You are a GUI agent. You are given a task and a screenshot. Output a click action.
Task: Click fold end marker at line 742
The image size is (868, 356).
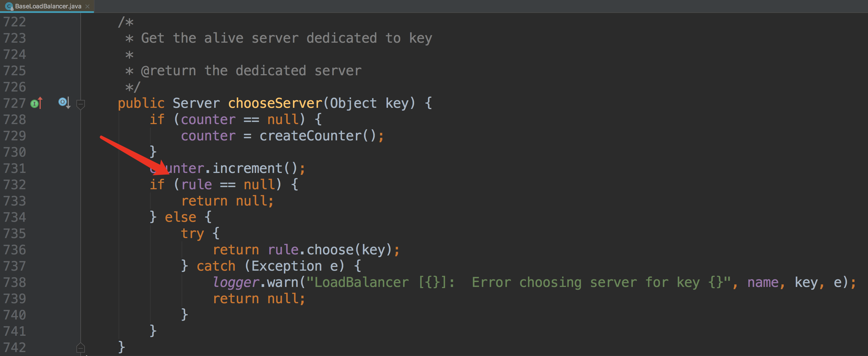click(x=81, y=348)
